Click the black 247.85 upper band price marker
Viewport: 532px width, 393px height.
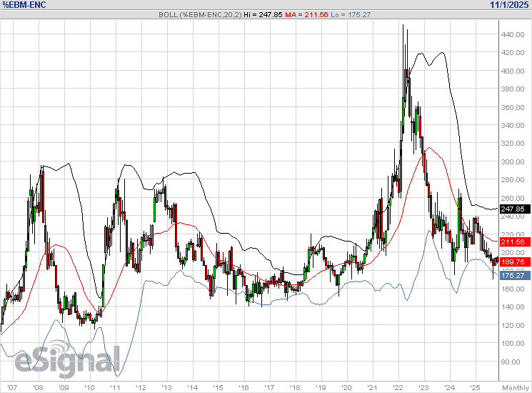[x=513, y=209]
